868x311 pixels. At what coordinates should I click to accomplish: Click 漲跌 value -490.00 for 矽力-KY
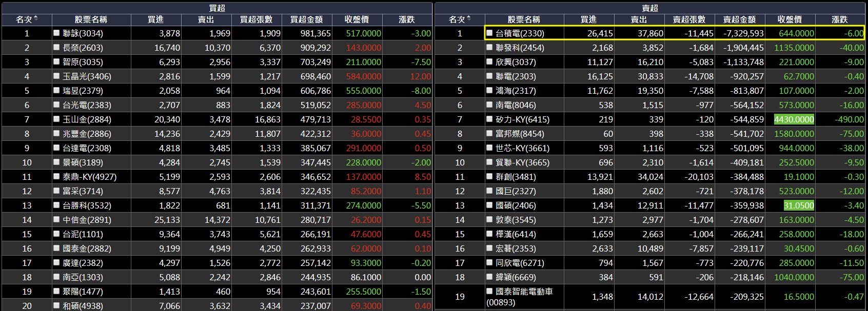tap(850, 119)
